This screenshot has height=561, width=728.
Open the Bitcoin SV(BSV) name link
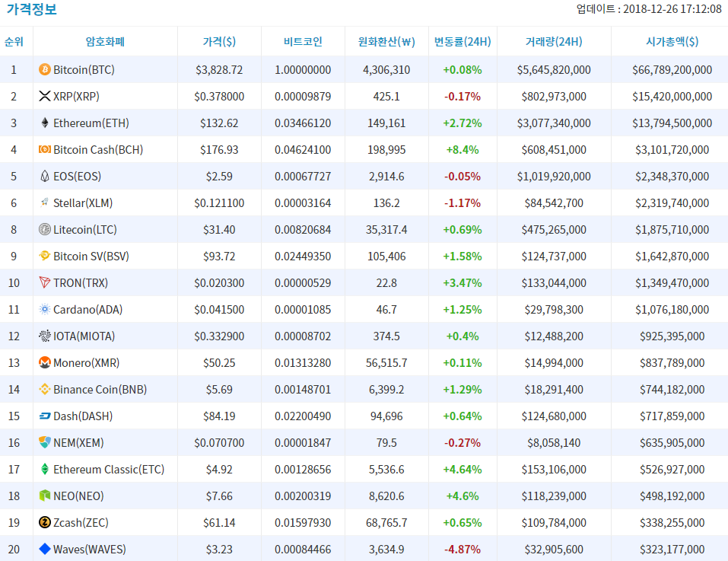[91, 257]
